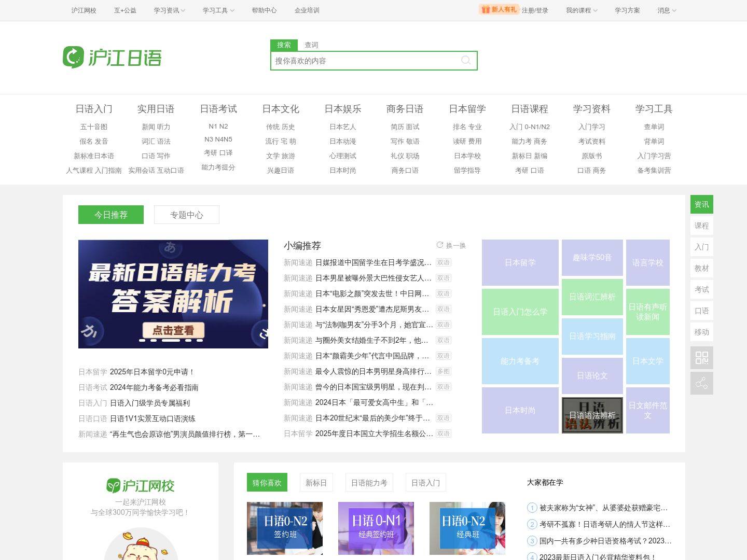Click the Hujiang Japanese logo
The height and width of the screenshot is (560, 747).
[x=112, y=57]
